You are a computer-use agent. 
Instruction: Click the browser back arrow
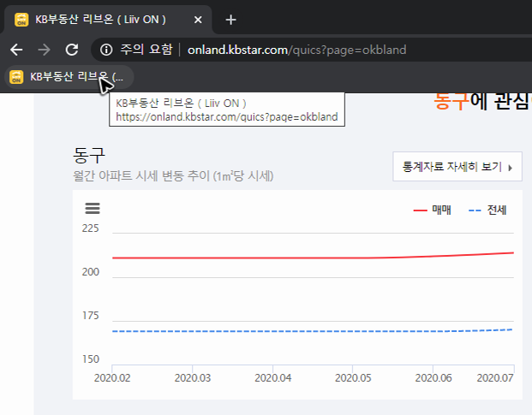[16, 50]
